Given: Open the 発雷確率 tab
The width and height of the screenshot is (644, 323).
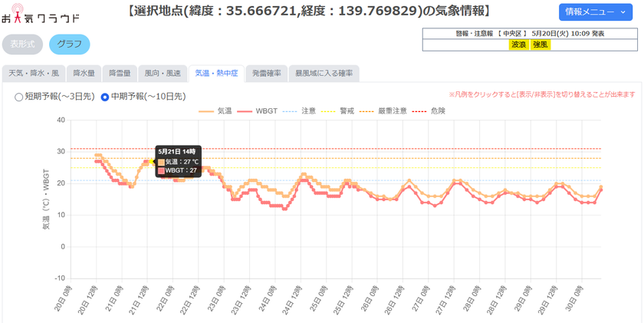Looking at the screenshot, I should click(x=267, y=74).
